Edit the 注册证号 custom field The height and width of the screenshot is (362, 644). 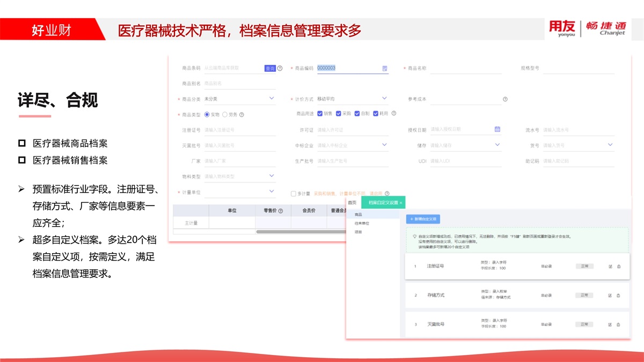point(610,266)
